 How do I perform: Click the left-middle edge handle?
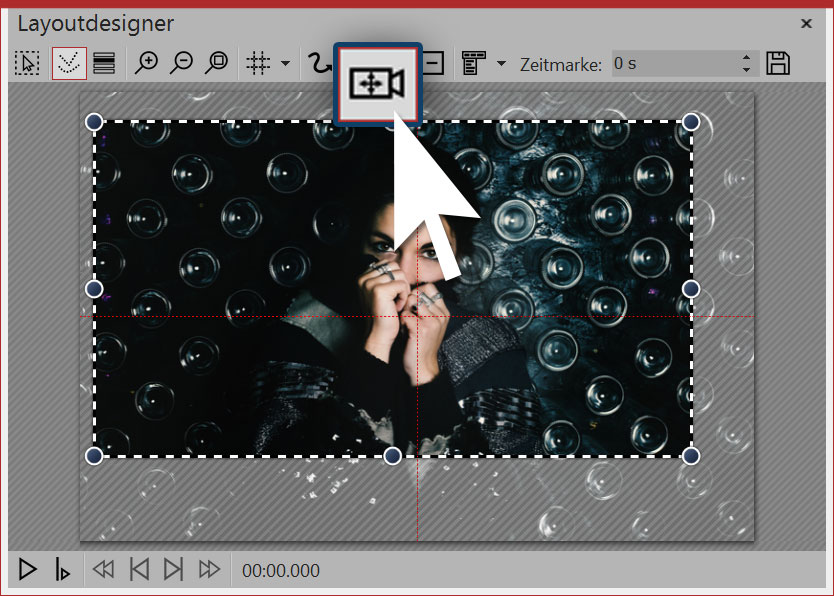pos(94,289)
